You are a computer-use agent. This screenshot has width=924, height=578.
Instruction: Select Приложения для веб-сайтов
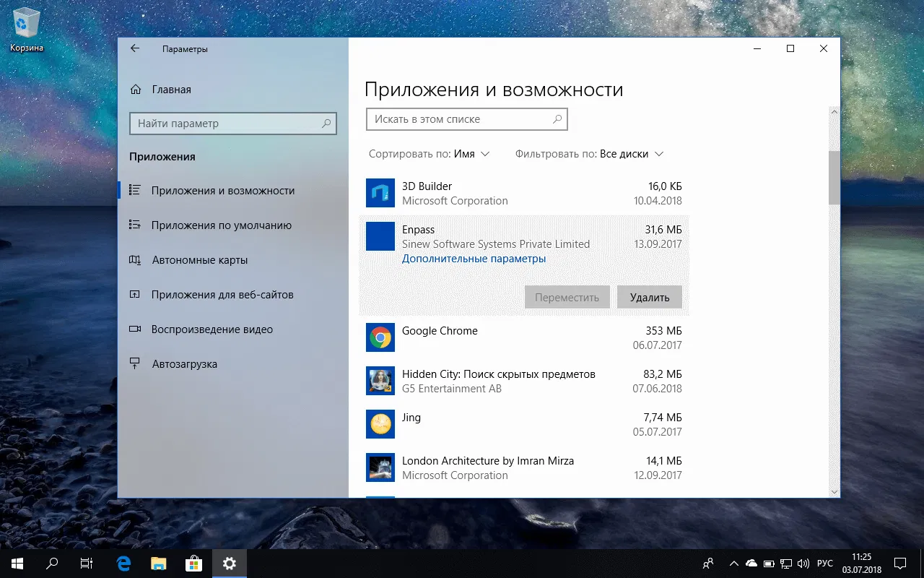(223, 295)
